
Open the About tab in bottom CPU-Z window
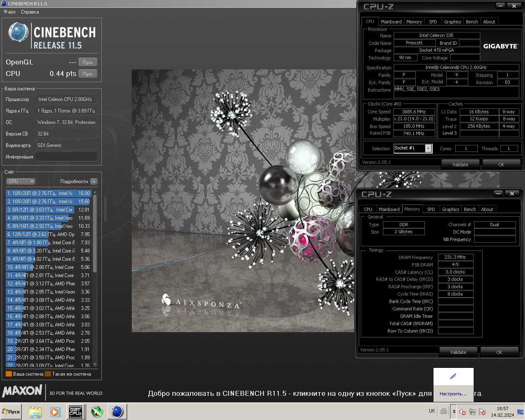click(487, 209)
